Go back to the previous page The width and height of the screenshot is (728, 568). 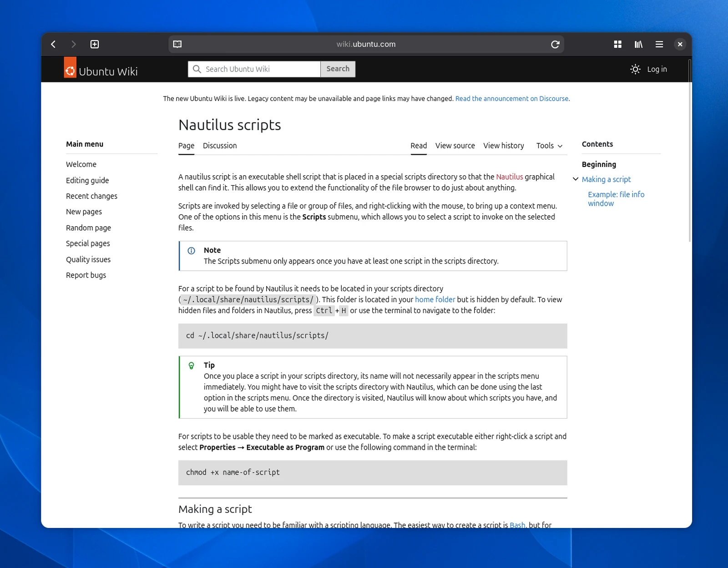(53, 44)
